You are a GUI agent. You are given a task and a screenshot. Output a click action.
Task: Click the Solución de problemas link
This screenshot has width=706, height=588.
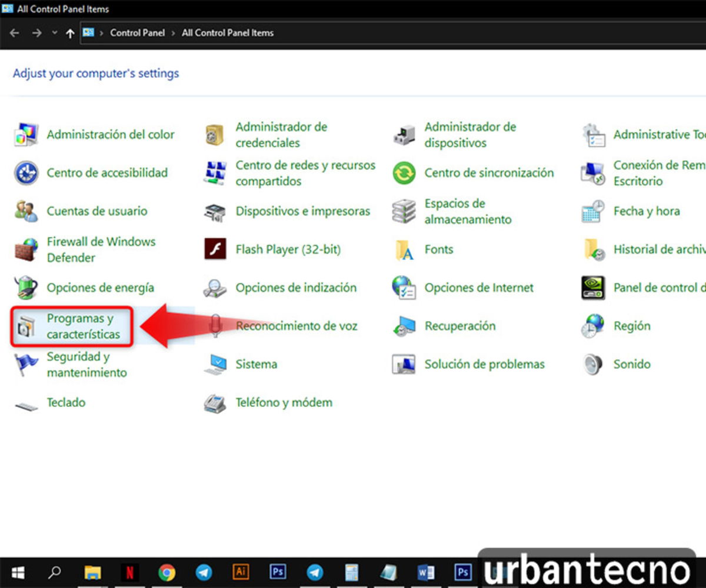click(484, 364)
